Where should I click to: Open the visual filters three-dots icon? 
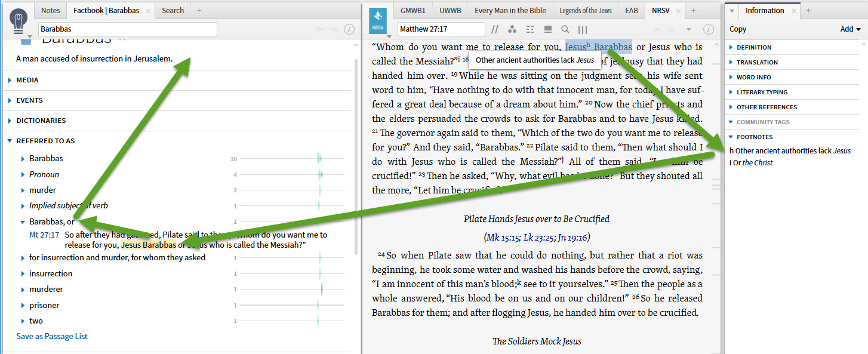512,29
